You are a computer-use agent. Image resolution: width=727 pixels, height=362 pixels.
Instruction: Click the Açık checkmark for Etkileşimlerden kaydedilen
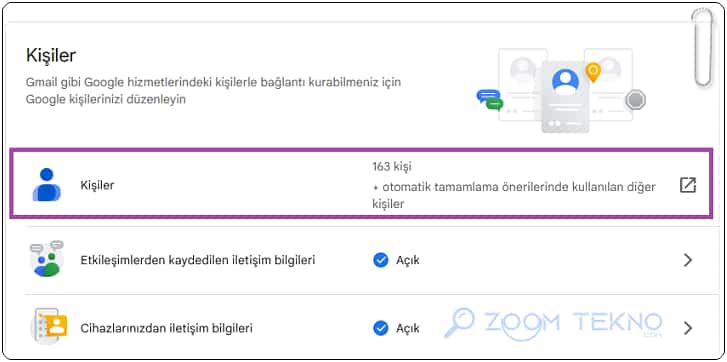pyautogui.click(x=381, y=260)
